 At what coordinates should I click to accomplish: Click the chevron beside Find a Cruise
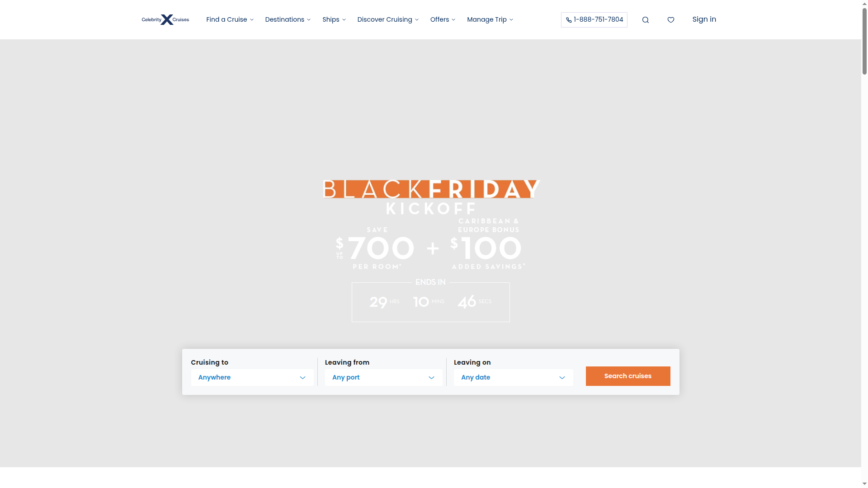251,20
